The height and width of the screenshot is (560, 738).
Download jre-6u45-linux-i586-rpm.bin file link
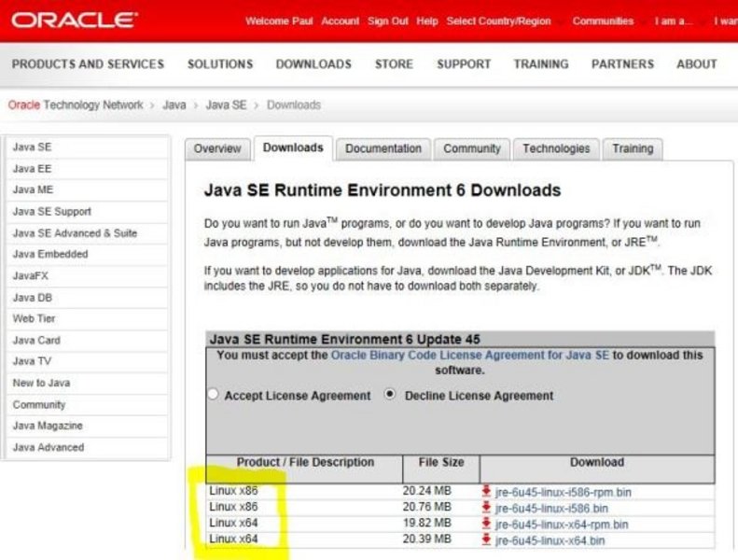tap(563, 492)
